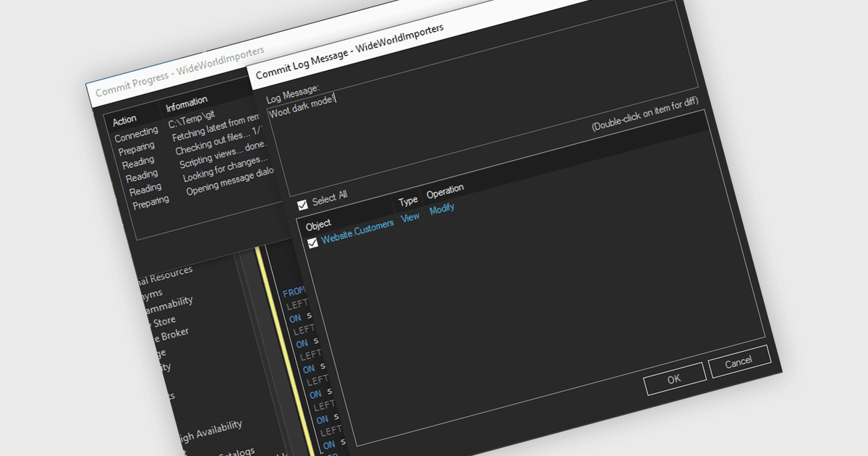868x456 pixels.
Task: Select the External Resources tree node
Action: [165, 275]
